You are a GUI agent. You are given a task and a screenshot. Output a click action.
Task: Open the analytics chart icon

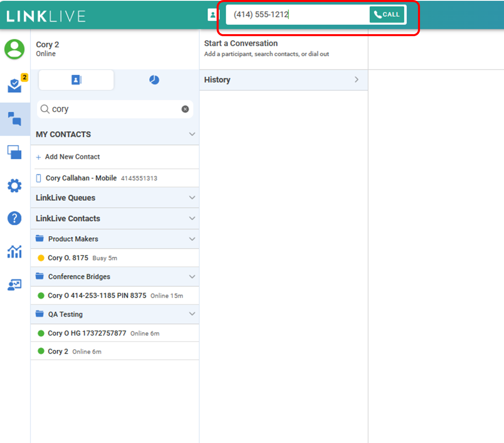(15, 252)
